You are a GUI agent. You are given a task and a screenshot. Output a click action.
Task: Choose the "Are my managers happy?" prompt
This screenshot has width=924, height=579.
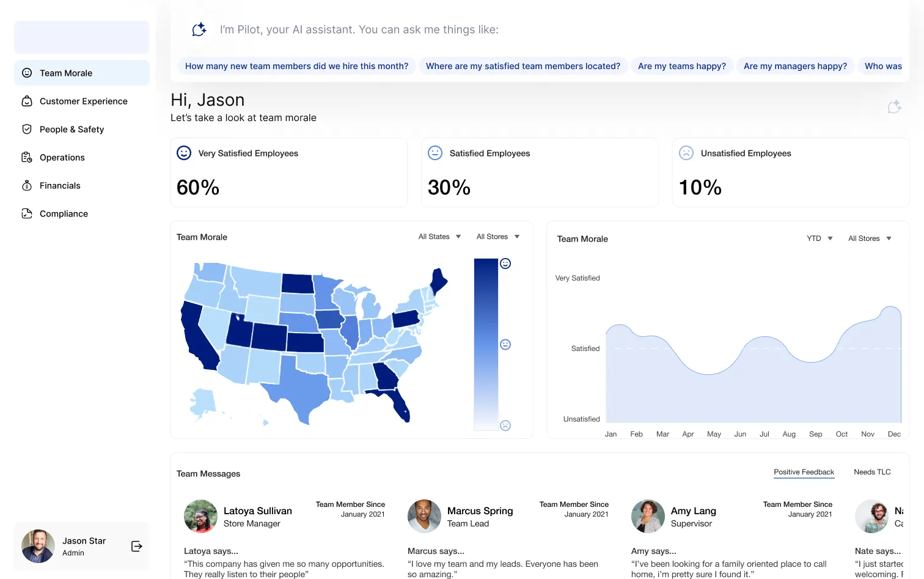tap(795, 66)
